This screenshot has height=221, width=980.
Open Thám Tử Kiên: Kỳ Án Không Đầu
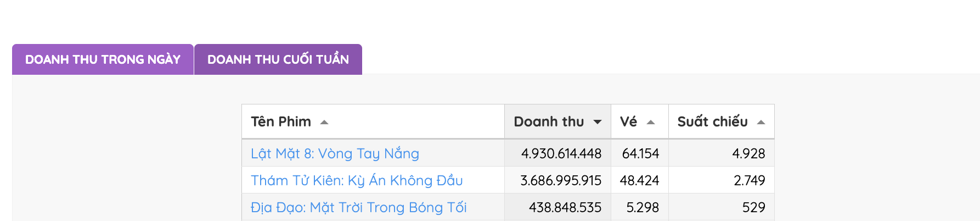pos(357,180)
